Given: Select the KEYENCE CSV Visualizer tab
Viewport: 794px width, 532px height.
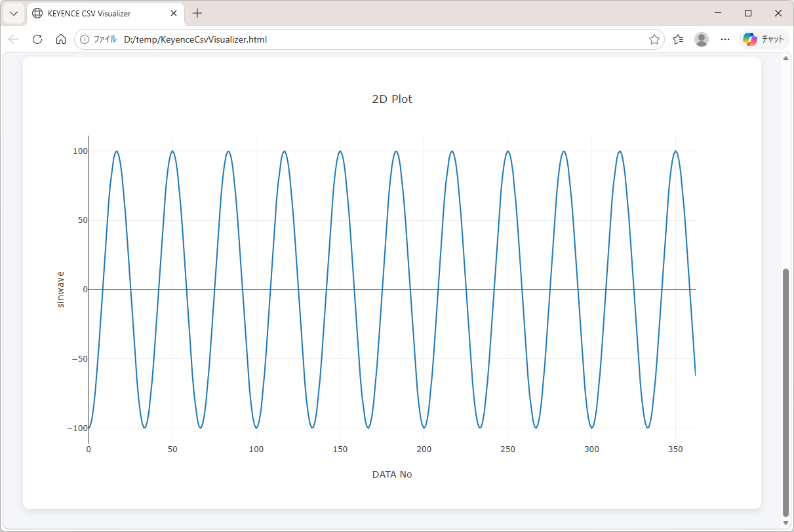Looking at the screenshot, I should (x=105, y=13).
